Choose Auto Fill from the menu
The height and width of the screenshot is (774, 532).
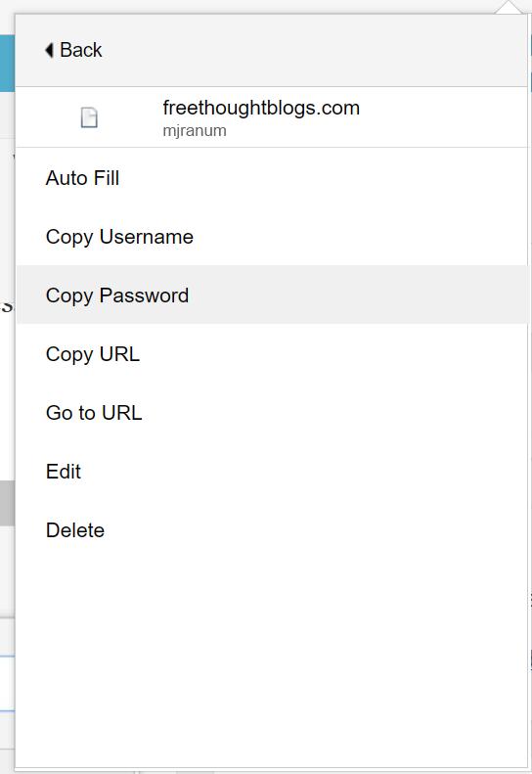pyautogui.click(x=272, y=178)
